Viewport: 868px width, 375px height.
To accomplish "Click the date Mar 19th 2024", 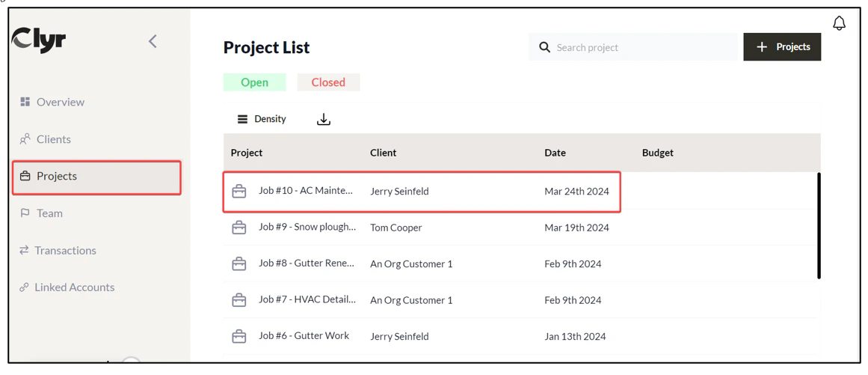I will [x=576, y=228].
